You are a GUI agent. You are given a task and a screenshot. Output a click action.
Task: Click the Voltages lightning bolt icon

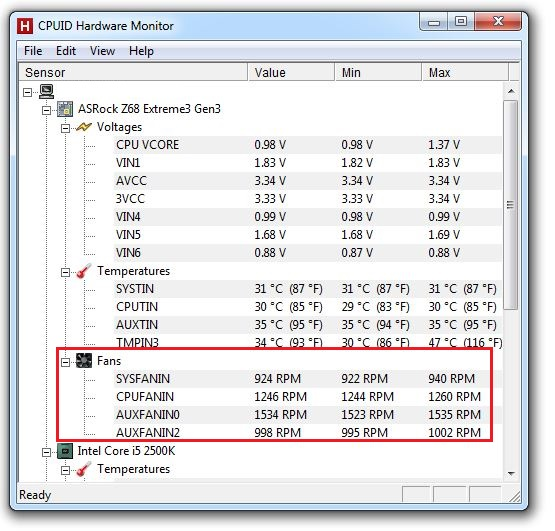coord(84,127)
